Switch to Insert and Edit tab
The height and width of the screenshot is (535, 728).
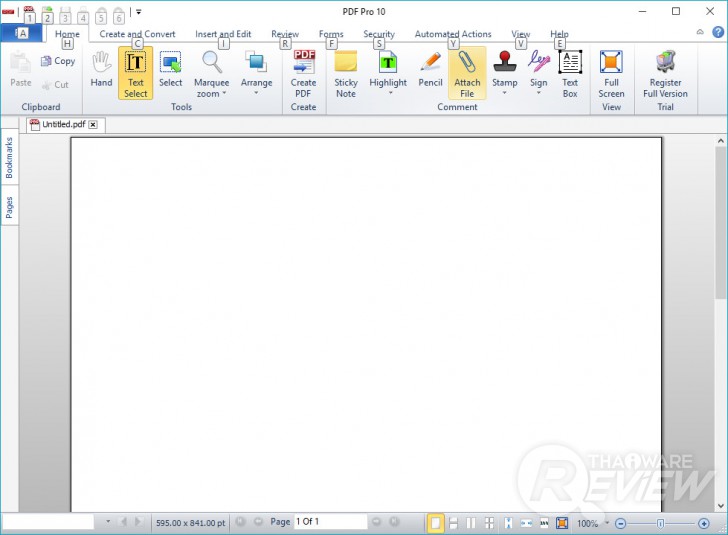point(223,34)
